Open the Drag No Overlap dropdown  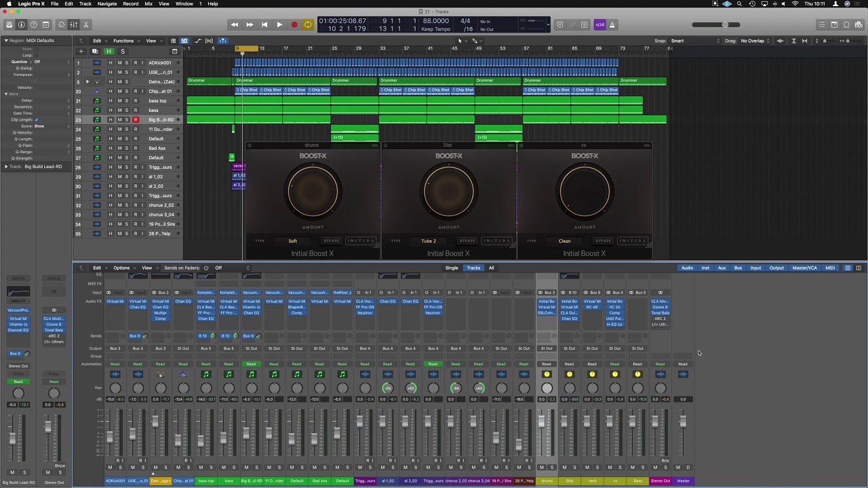(755, 41)
